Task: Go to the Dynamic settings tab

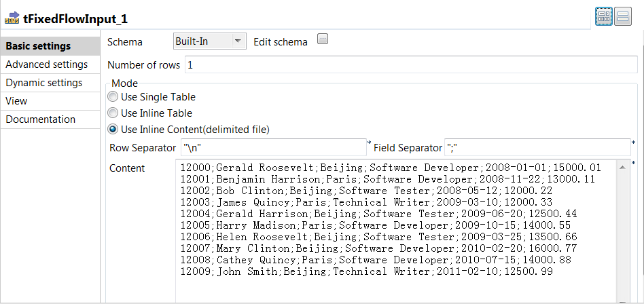Action: click(x=44, y=83)
